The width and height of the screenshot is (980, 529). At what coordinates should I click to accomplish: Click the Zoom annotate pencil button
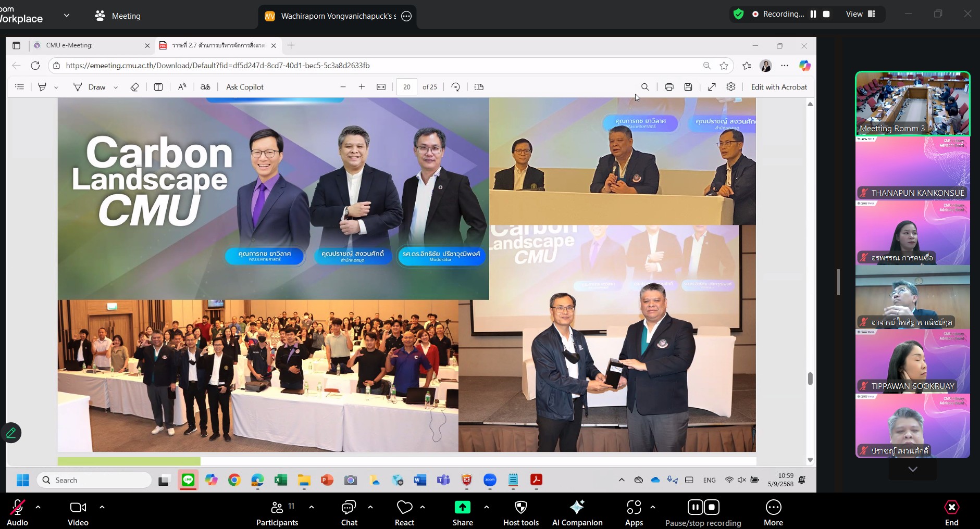pyautogui.click(x=11, y=433)
